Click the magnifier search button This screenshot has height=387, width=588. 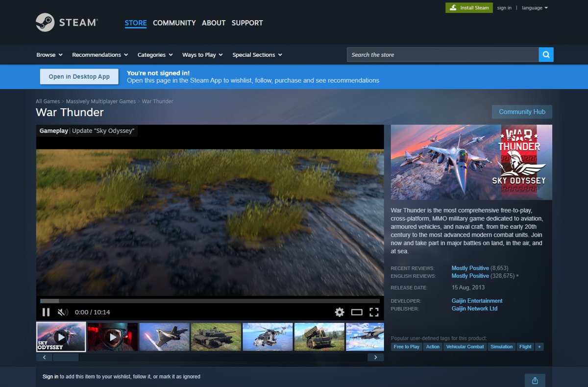coord(546,54)
